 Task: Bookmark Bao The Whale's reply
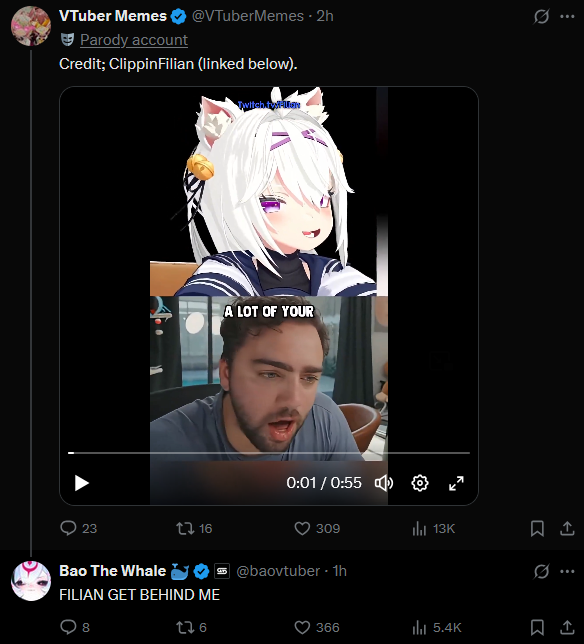[x=537, y=627]
